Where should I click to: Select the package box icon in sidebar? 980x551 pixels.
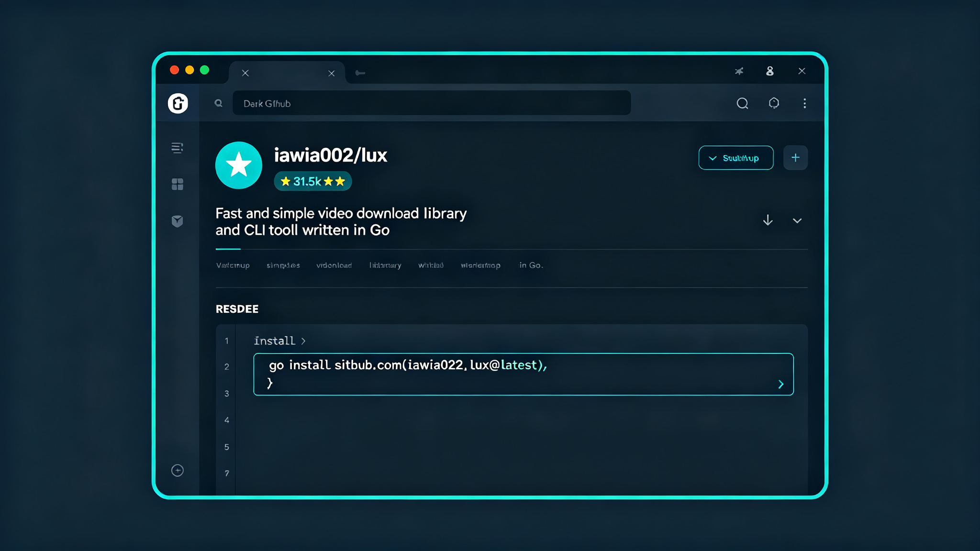click(177, 221)
